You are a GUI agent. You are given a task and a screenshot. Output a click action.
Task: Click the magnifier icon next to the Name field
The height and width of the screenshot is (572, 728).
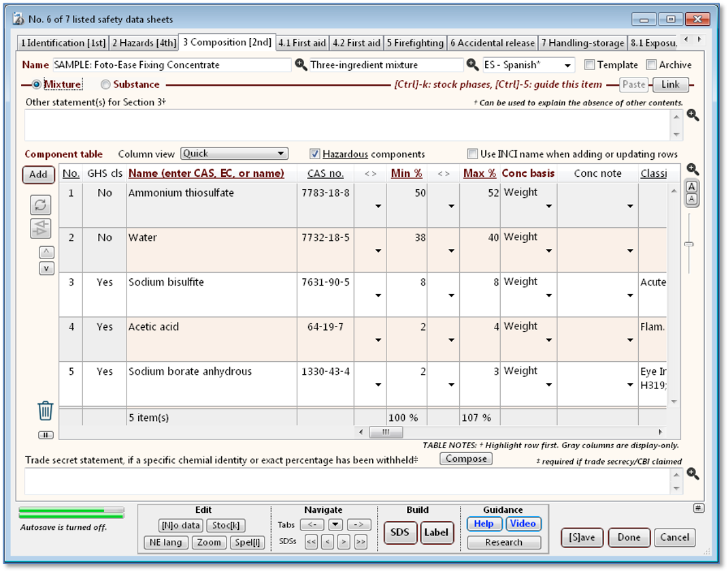[x=301, y=65]
